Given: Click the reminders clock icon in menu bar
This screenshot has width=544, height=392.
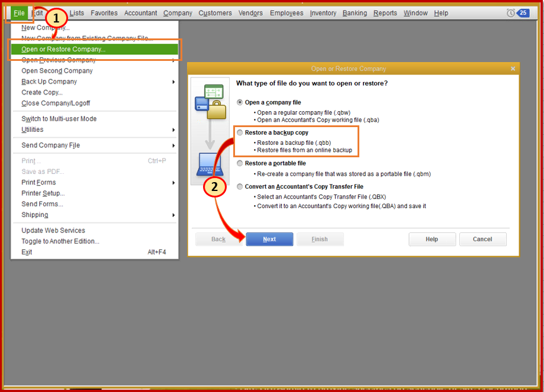Looking at the screenshot, I should (x=510, y=13).
